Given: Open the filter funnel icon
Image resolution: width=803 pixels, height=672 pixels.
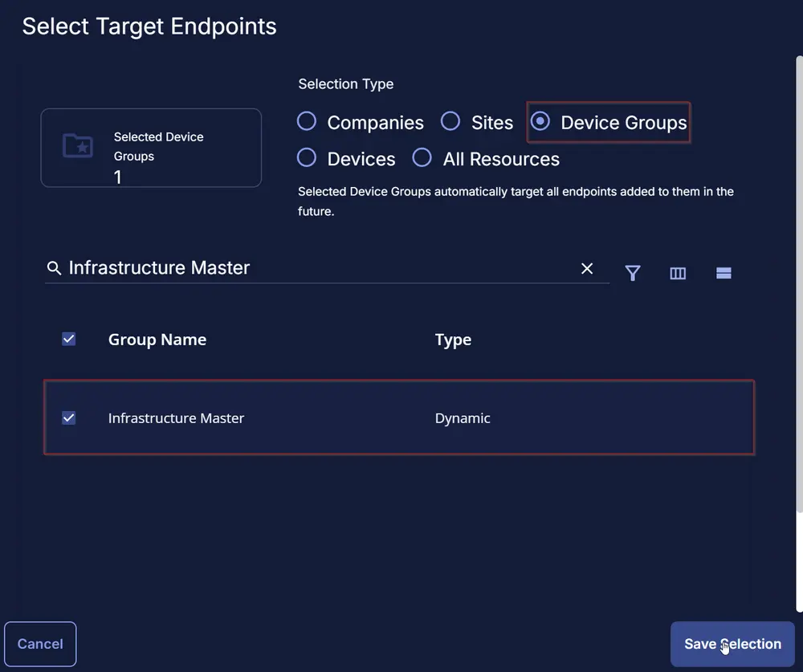Looking at the screenshot, I should [633, 273].
